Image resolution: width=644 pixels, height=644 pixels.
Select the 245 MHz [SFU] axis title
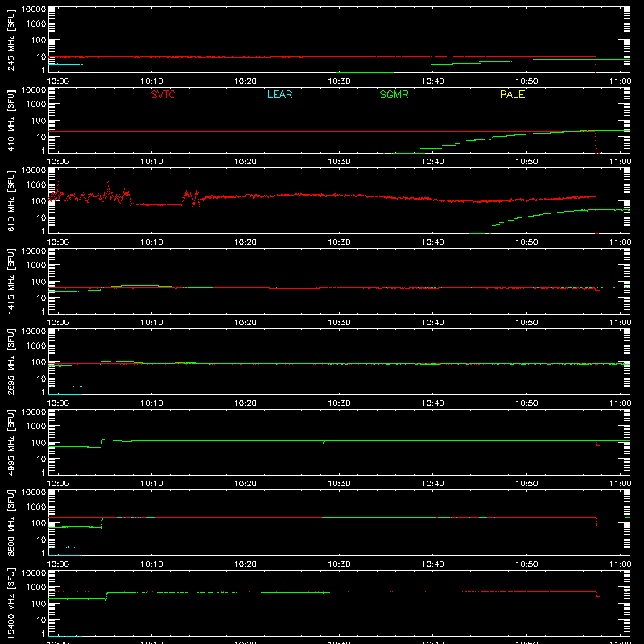coord(10,39)
